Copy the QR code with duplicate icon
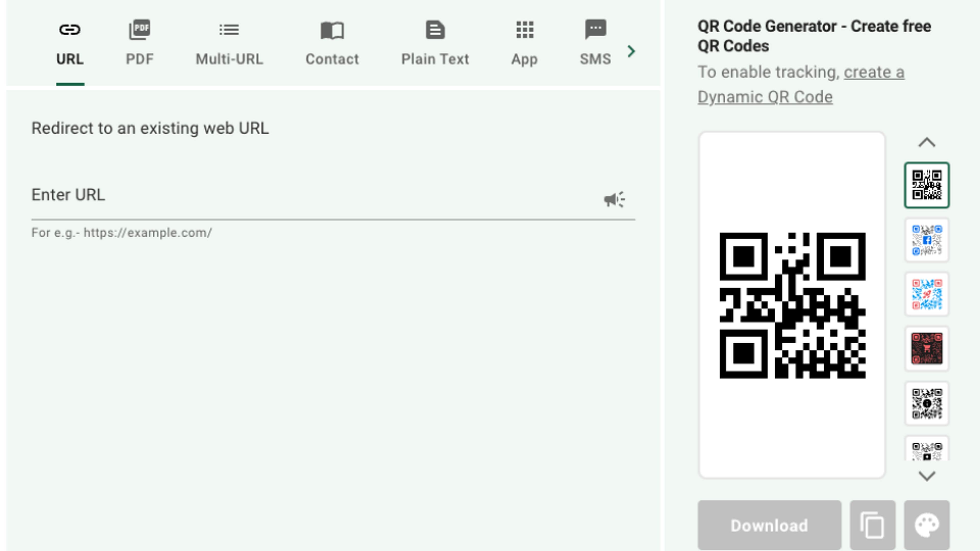Screen dimensions: 980x551 pyautogui.click(x=872, y=525)
